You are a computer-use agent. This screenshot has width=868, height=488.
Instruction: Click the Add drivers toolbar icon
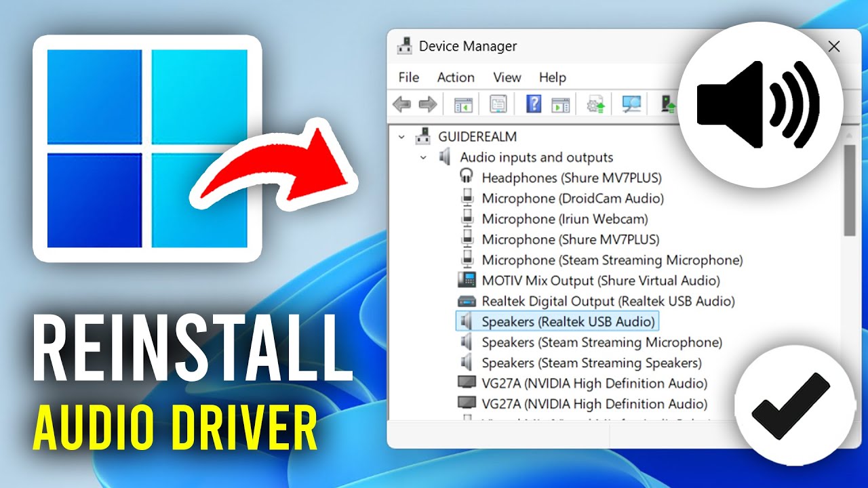point(669,104)
